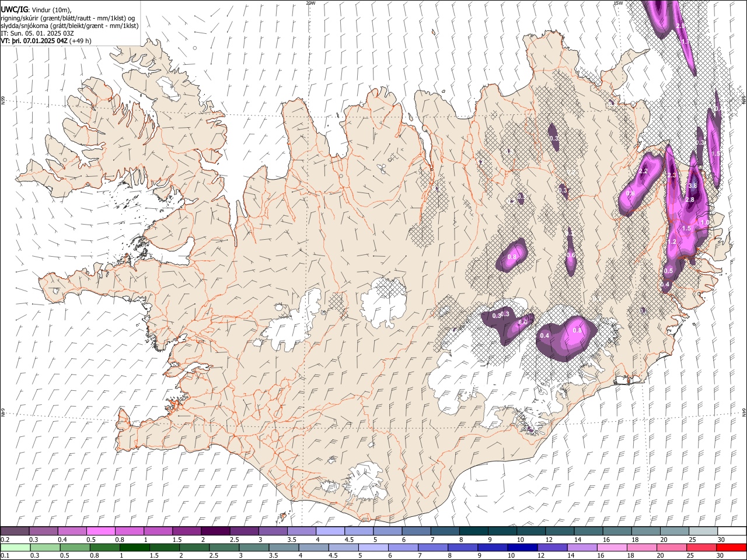Image resolution: width=747 pixels, height=560 pixels.
Task: Click the 'VT: þri. 07.01.2025 04Z' valid time
Action: click(34, 41)
